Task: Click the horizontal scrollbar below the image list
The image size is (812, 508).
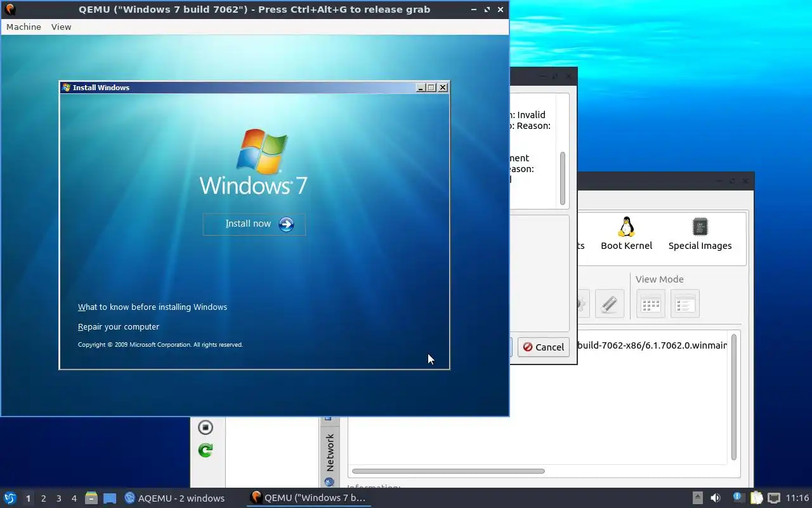Action: [449, 471]
